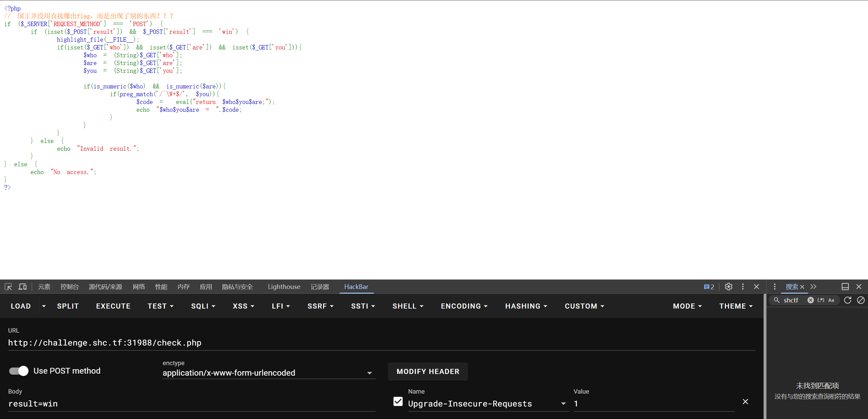Viewport: 868px width, 419px height.
Task: Enable regular expression search option
Action: [821, 300]
